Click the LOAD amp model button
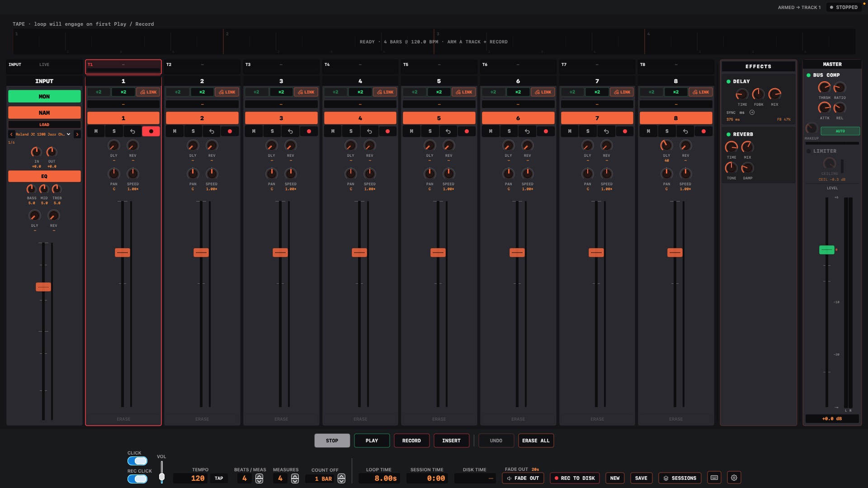Image resolution: width=868 pixels, height=488 pixels. click(44, 125)
